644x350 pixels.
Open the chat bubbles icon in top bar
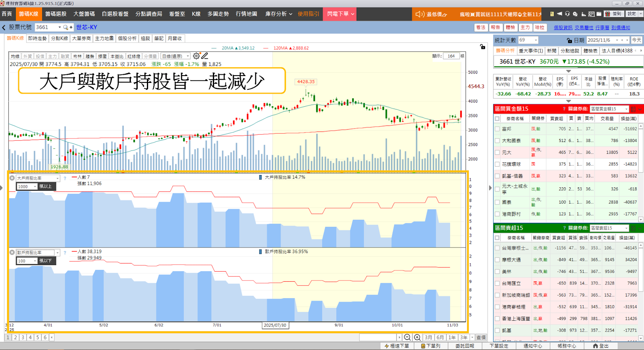575,14
